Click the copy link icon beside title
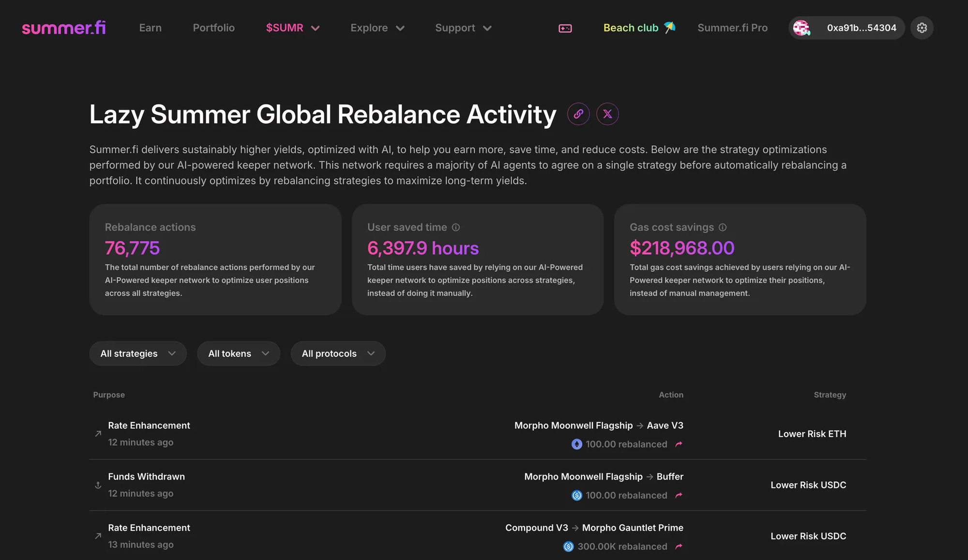Viewport: 968px width, 560px height. [x=578, y=114]
